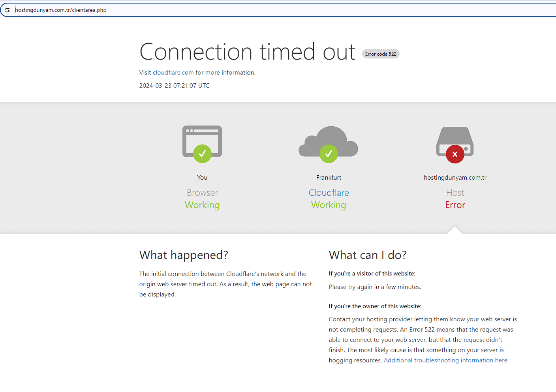Click the Connection timed out heading
Screen dimensions: 556x392
pos(248,52)
